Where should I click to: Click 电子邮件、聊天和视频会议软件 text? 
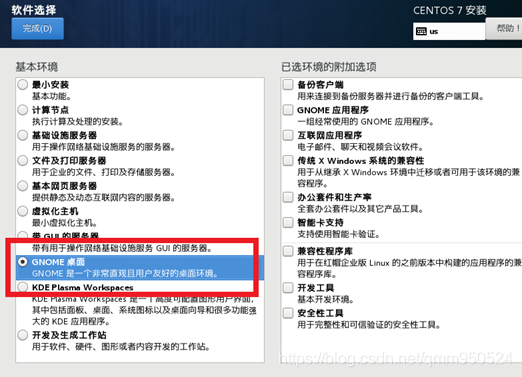click(361, 147)
